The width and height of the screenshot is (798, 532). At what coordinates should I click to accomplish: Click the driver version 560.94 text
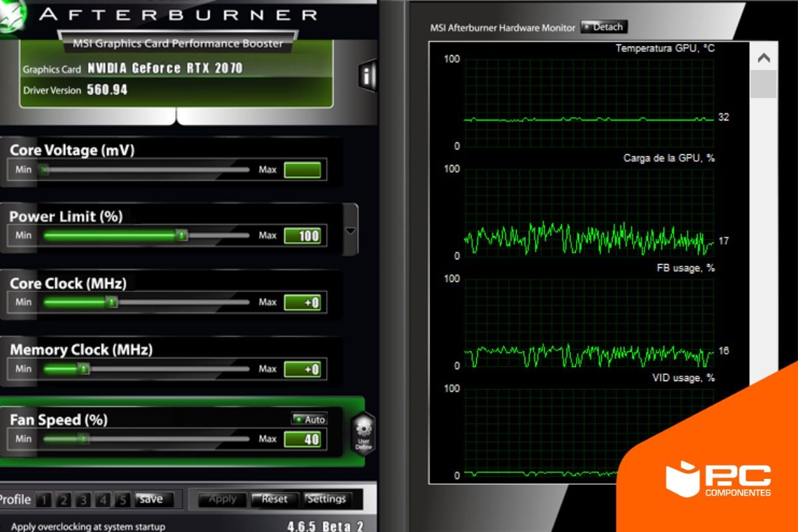pyautogui.click(x=107, y=90)
